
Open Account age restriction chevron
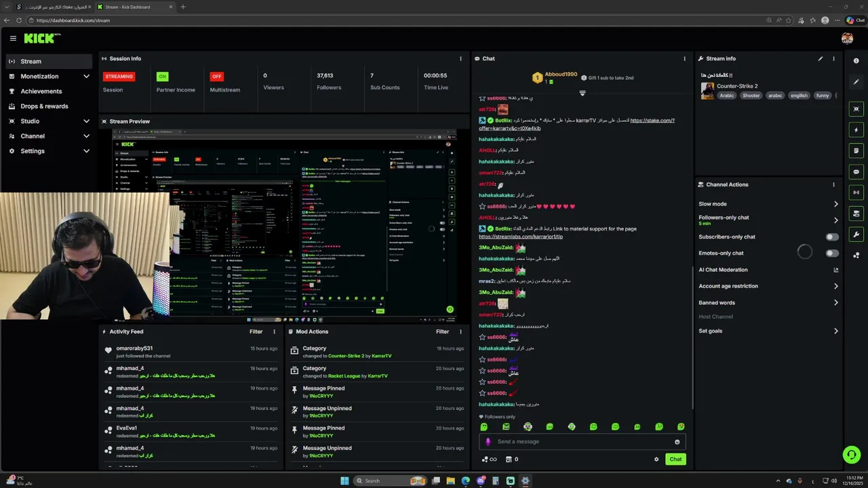click(x=835, y=286)
